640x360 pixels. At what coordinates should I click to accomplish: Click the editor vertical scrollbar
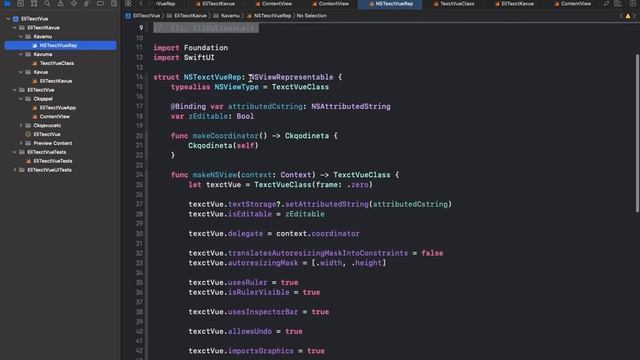pyautogui.click(x=637, y=133)
